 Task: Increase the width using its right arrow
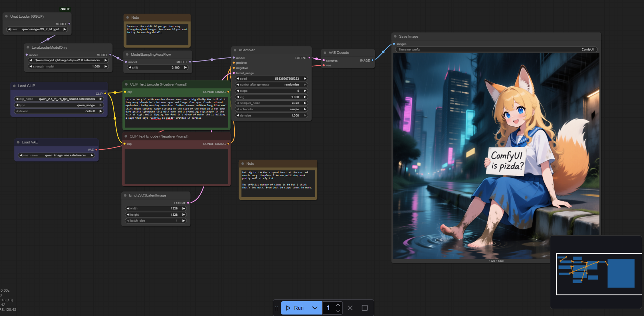point(184,208)
